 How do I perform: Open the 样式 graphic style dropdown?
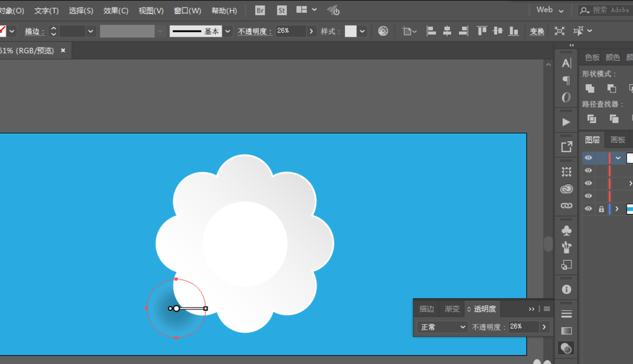(x=362, y=31)
